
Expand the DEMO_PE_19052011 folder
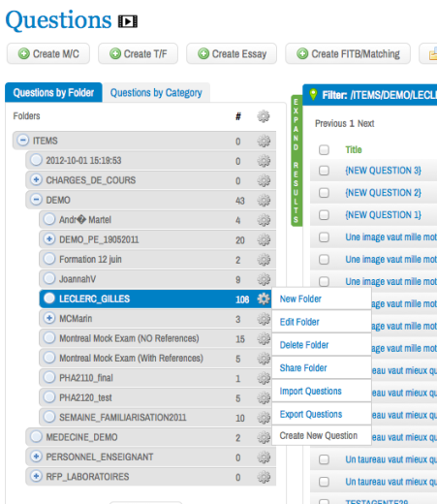point(49,239)
